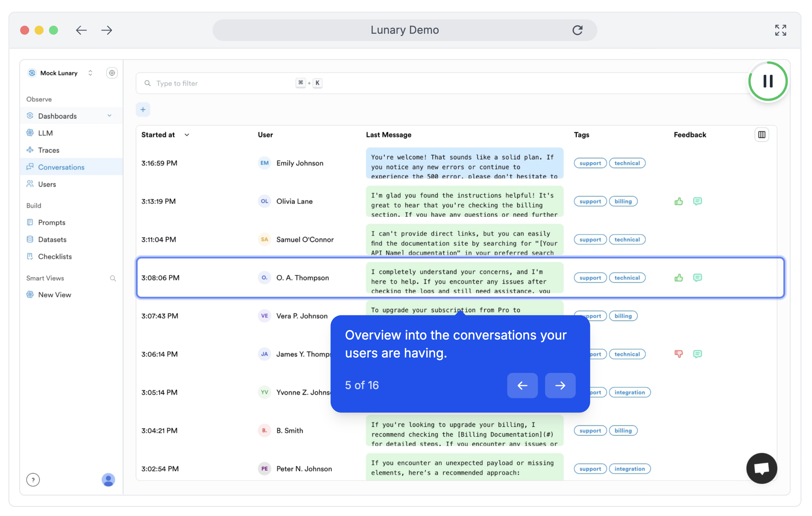The image size is (812, 516).
Task: Add a filter with plus button
Action: [143, 110]
